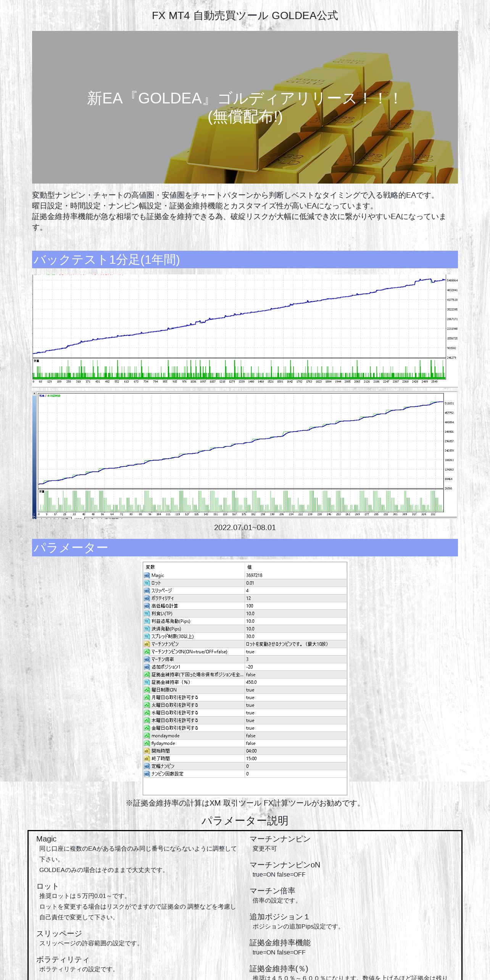Click the boolean icon beside mondaymode row
This screenshot has width=490, height=980.
coord(147,736)
